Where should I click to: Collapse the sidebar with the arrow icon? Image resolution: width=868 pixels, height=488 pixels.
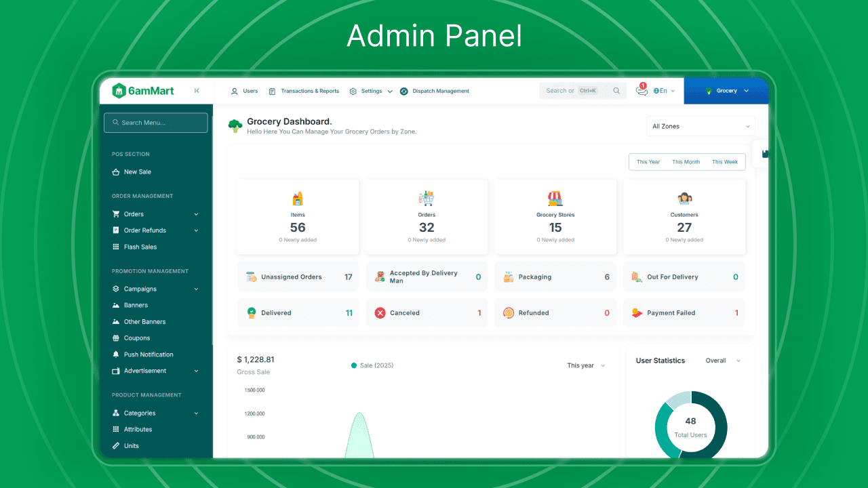pos(197,91)
